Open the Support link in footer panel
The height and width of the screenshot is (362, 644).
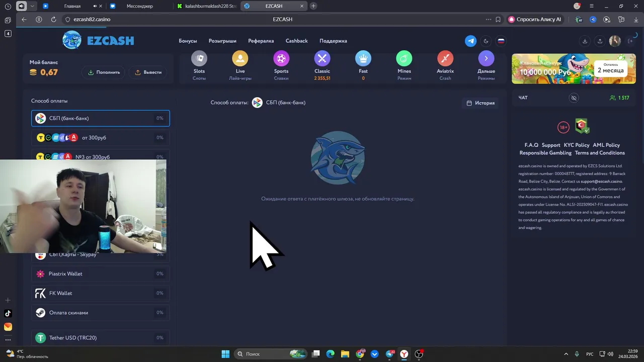(x=551, y=145)
